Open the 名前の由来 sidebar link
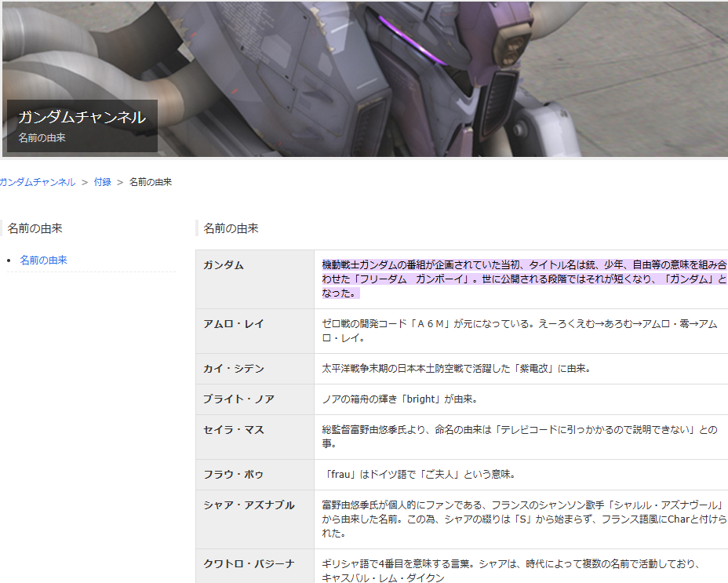728x583 pixels. [x=44, y=261]
